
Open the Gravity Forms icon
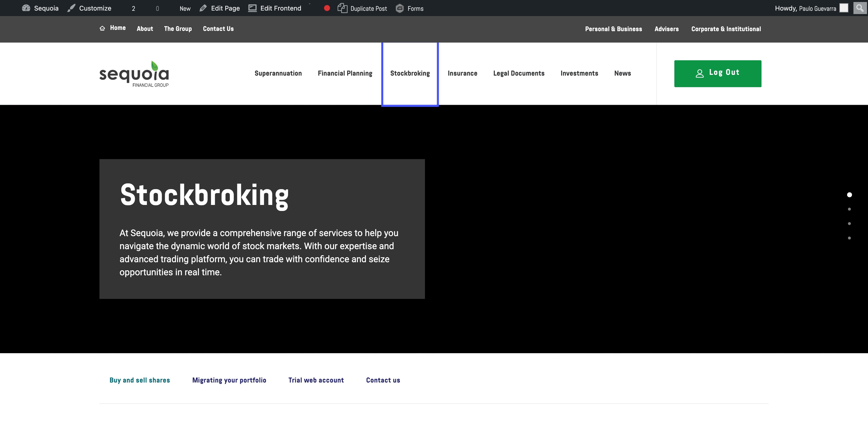400,9
